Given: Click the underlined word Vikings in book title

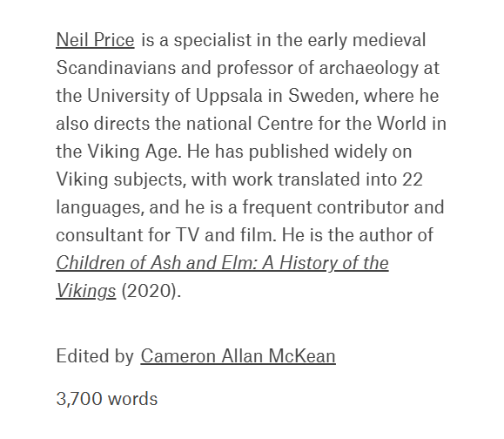Looking at the screenshot, I should (x=86, y=291).
